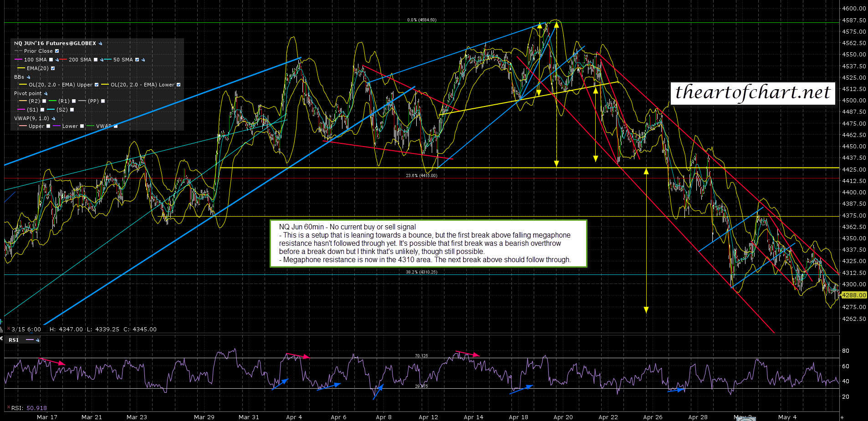The height and width of the screenshot is (421, 868).
Task: Click the RSI purple line swatch
Action: (x=30, y=340)
